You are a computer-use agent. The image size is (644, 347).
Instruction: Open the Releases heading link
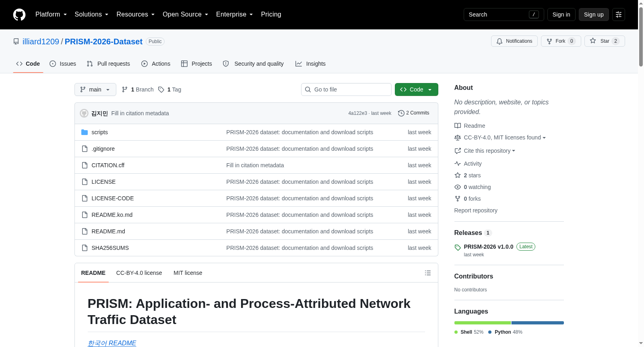click(468, 233)
